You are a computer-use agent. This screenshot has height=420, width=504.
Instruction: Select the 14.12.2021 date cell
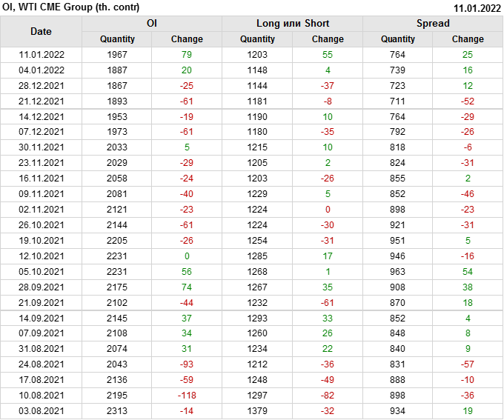[x=41, y=117]
